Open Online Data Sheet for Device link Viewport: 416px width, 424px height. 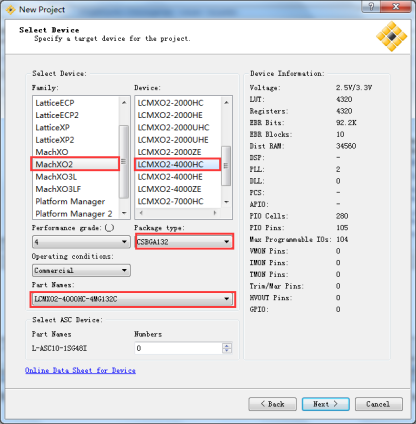(x=80, y=370)
